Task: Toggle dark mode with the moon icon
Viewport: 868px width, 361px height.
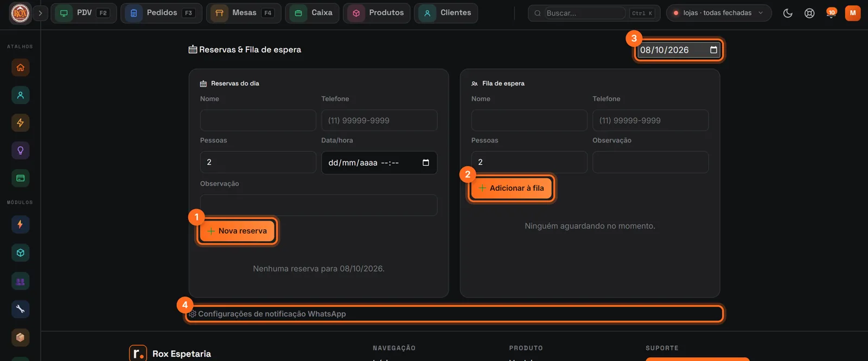Action: click(x=788, y=13)
